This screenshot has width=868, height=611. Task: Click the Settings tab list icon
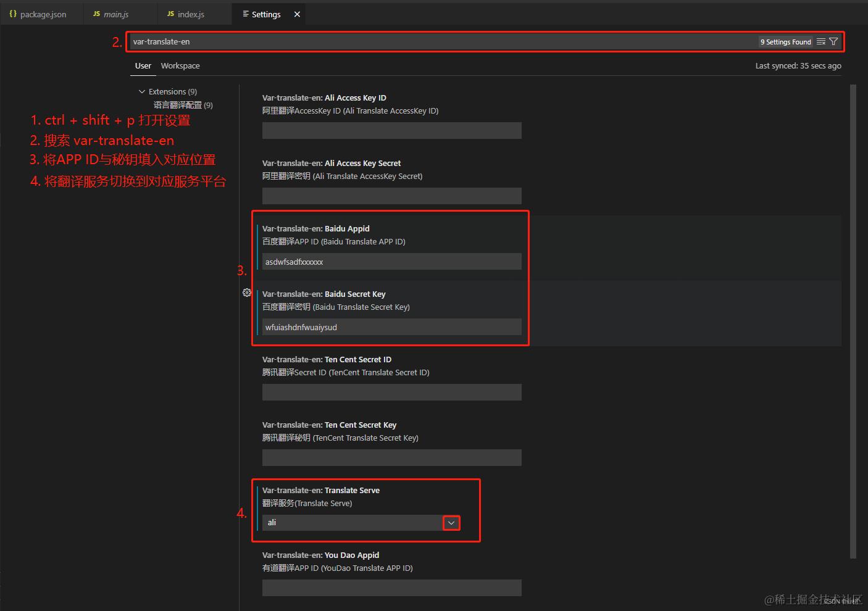pos(246,14)
